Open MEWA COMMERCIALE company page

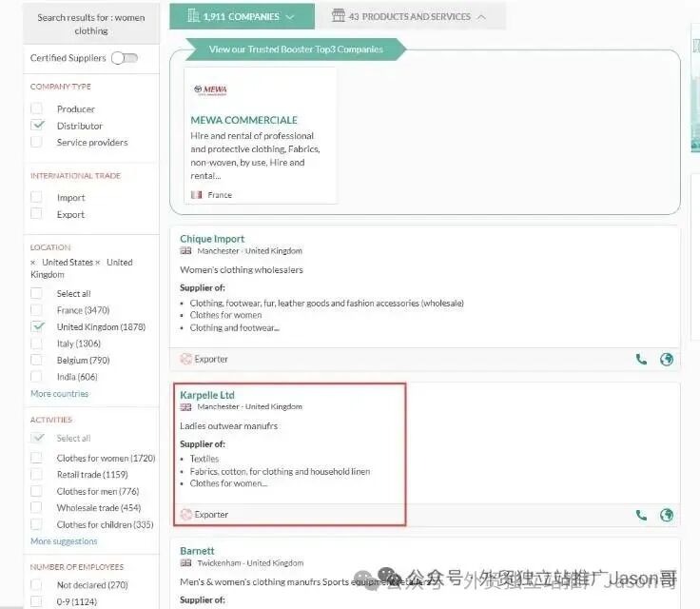pos(243,120)
